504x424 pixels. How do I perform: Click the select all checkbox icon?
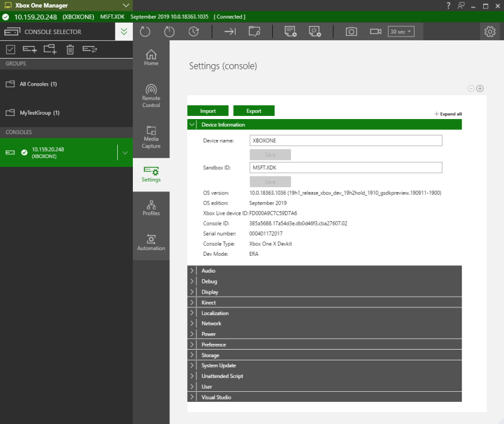[x=11, y=49]
